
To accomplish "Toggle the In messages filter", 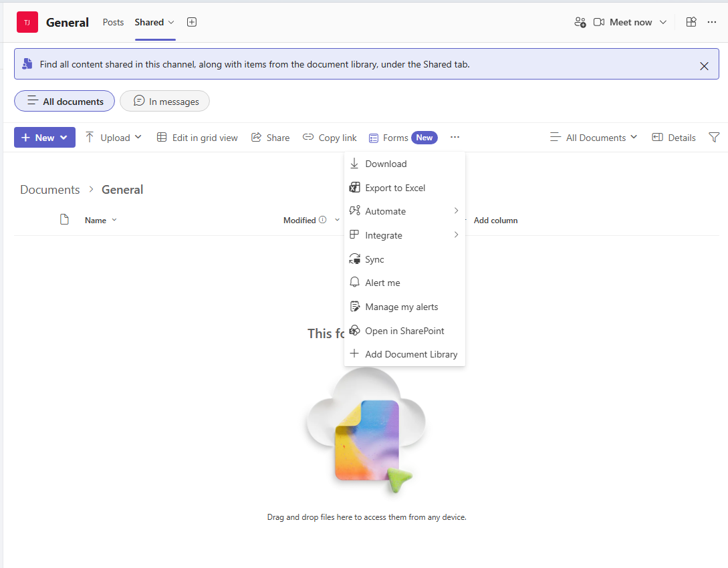I will [x=164, y=101].
